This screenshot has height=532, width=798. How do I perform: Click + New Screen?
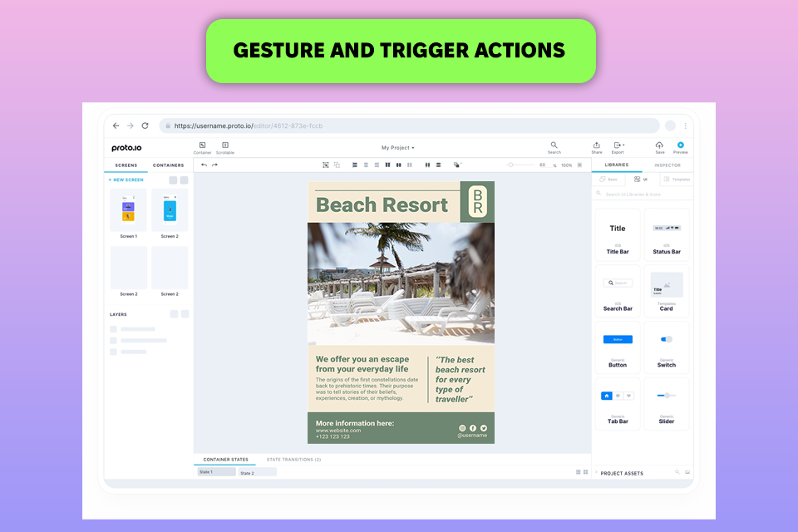126,180
